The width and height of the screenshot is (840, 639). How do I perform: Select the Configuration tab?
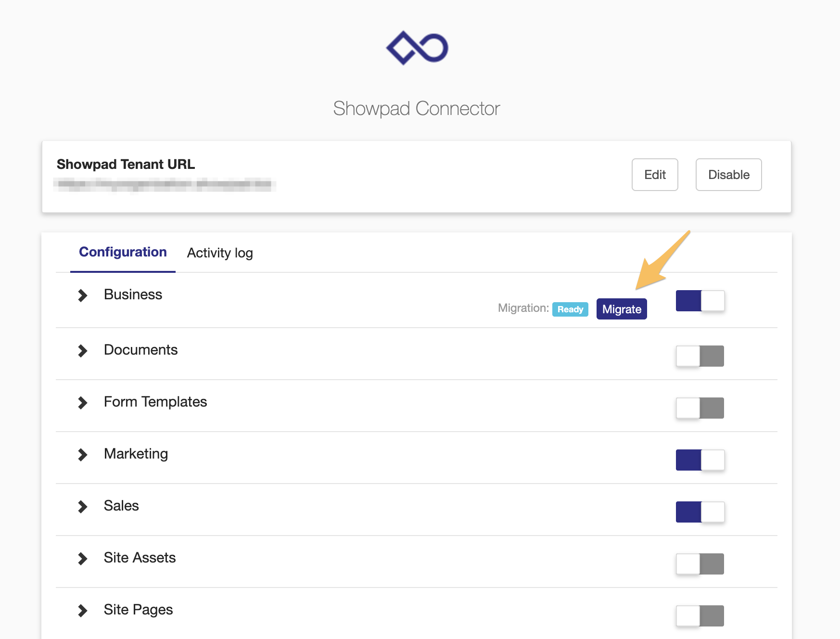point(122,252)
